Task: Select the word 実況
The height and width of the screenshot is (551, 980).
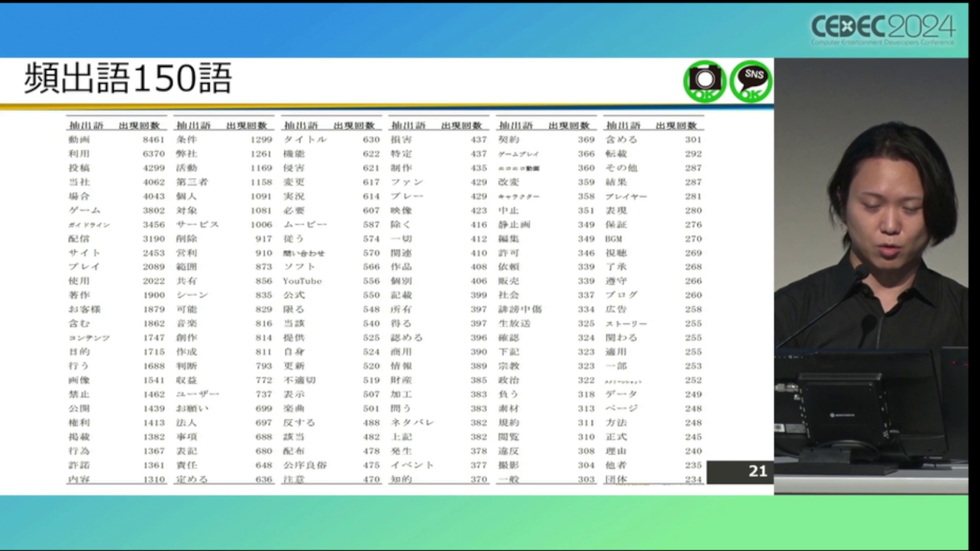Action: (294, 196)
